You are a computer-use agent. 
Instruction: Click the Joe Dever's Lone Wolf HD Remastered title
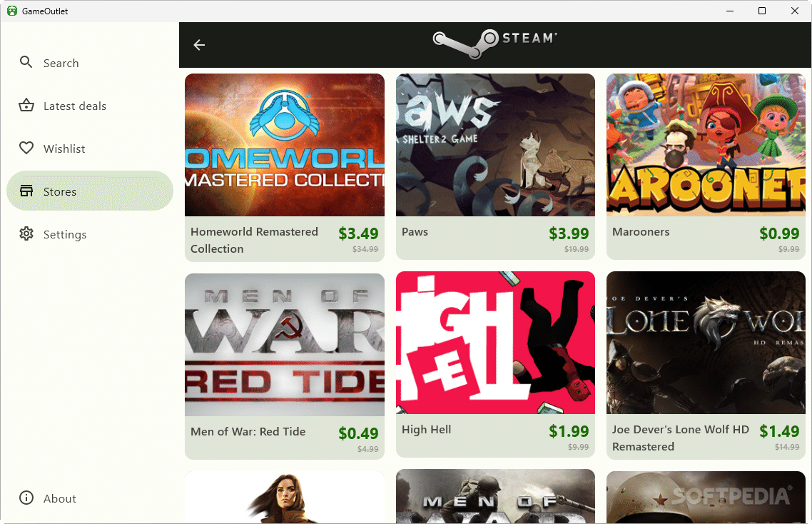(681, 438)
